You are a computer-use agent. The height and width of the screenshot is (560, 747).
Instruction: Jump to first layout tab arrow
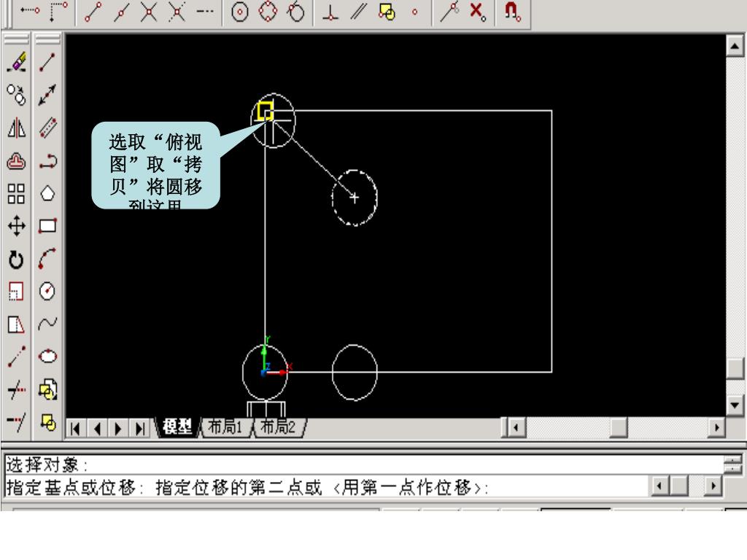coord(75,429)
